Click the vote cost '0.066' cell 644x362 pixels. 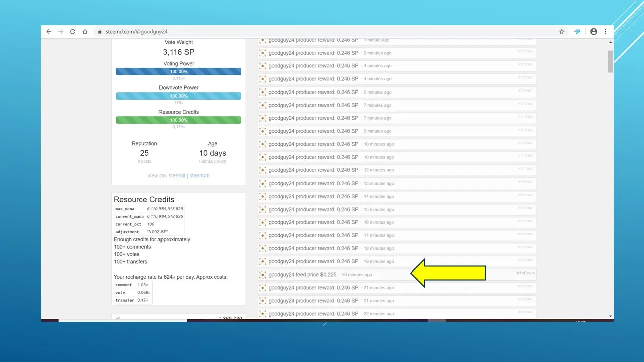point(144,292)
